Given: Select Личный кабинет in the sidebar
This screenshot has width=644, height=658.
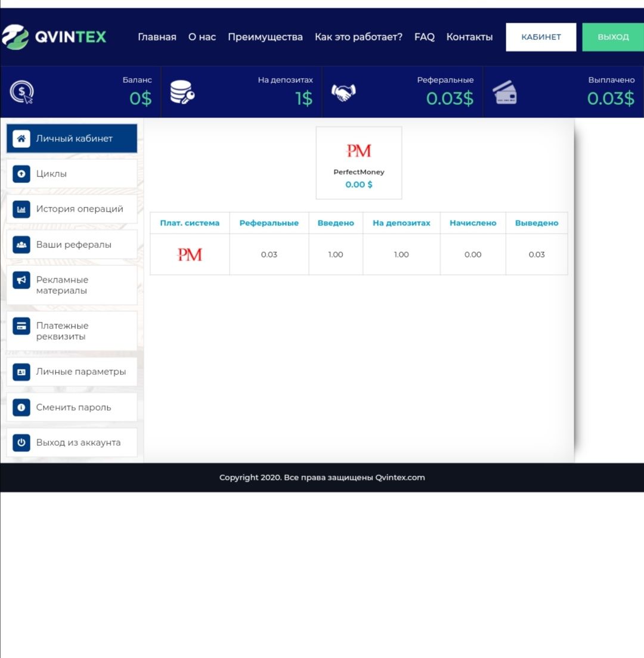Looking at the screenshot, I should [72, 138].
